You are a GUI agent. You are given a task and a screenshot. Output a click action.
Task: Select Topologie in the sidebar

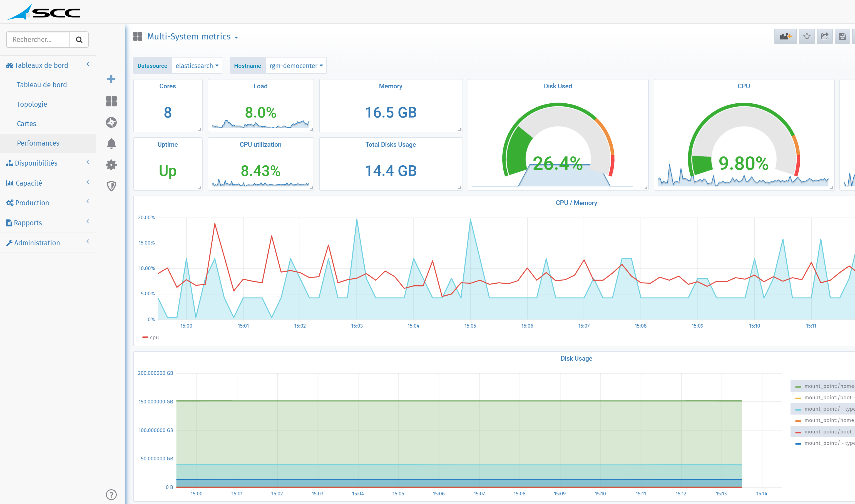32,104
